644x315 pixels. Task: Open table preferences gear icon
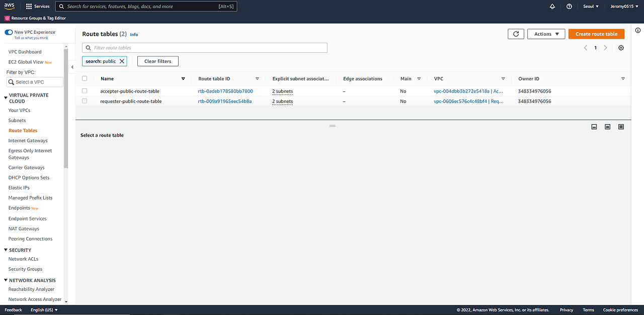click(621, 48)
